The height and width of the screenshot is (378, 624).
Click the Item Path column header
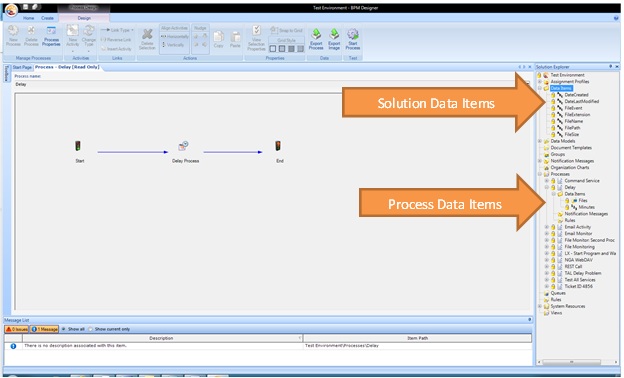point(417,338)
